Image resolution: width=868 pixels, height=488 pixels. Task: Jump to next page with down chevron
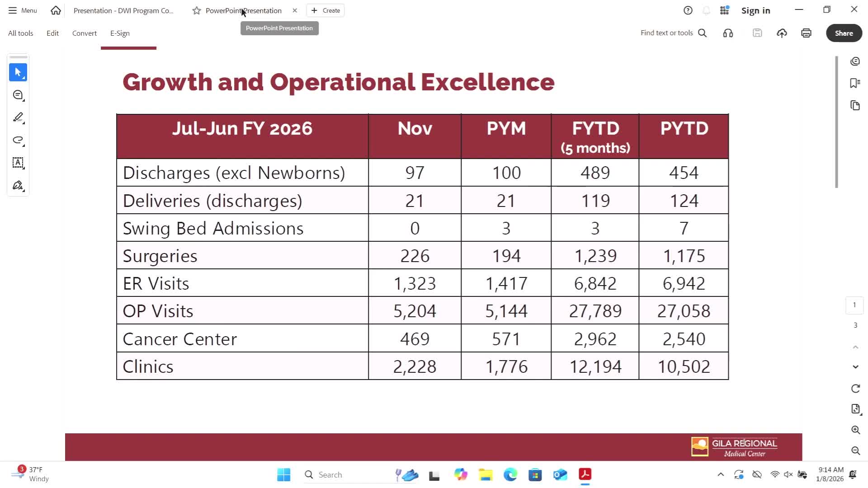click(x=855, y=366)
